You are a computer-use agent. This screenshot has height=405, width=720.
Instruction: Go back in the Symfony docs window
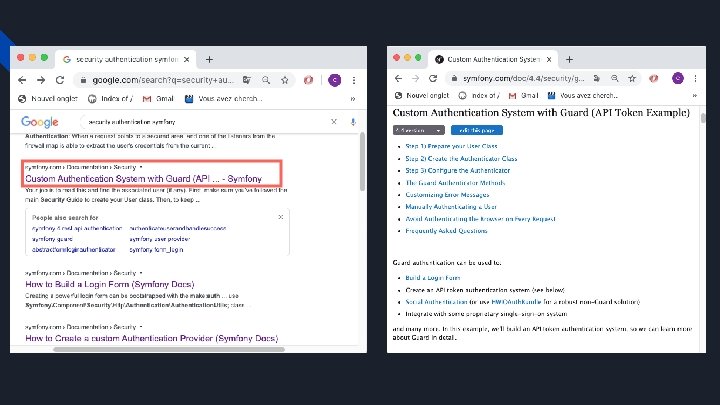[x=398, y=79]
